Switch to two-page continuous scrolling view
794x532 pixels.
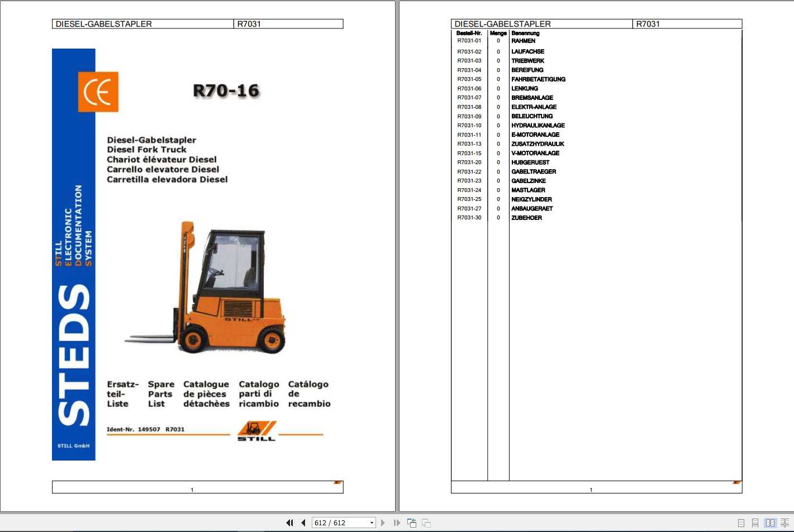pos(785,523)
